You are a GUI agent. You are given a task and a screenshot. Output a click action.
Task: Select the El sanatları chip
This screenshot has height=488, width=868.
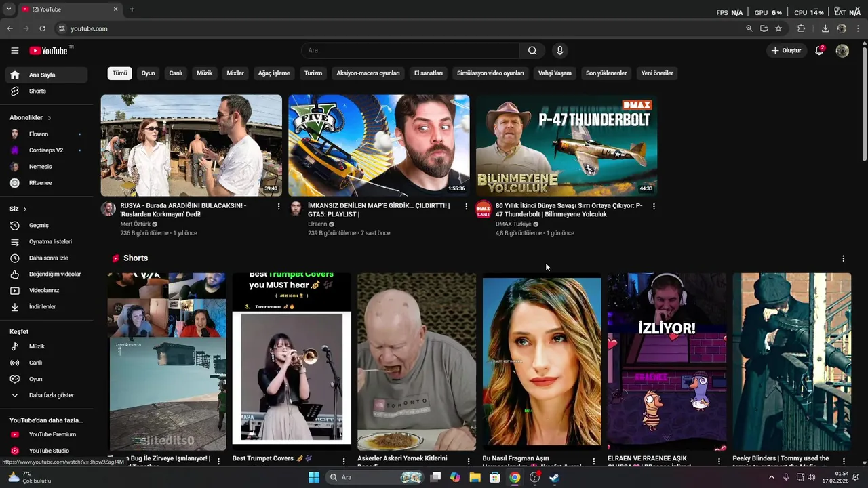point(429,73)
